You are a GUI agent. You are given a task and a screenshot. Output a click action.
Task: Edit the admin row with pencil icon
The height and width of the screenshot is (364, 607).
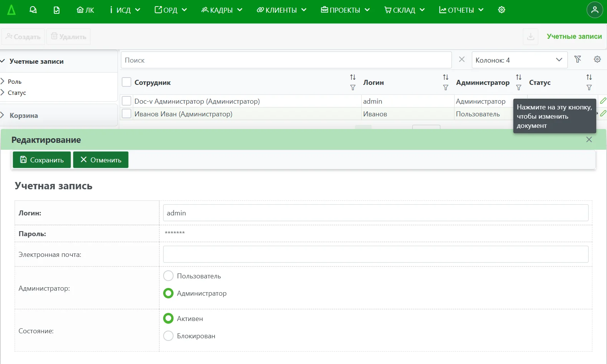(603, 101)
